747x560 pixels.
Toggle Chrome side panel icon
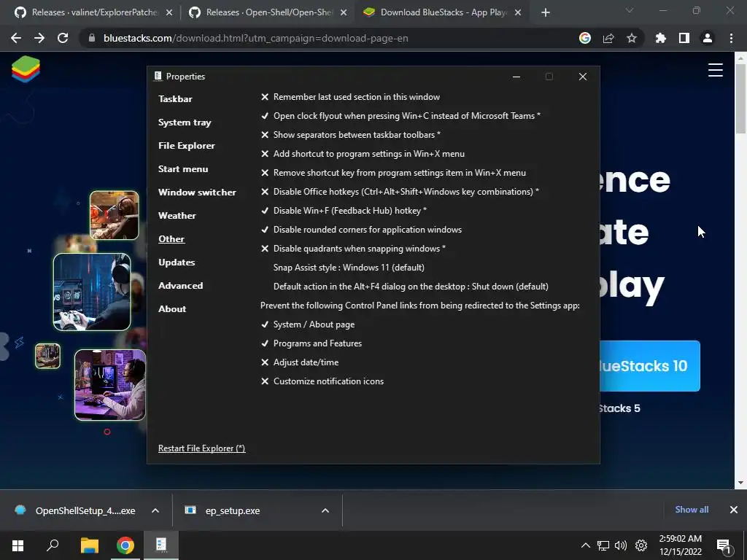[684, 38]
